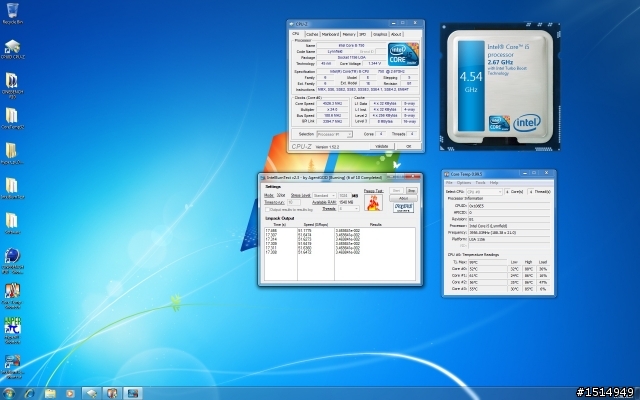Viewport: 640px width, 400px height.
Task: Click the Core #0 temperature reading
Action: coord(487,269)
